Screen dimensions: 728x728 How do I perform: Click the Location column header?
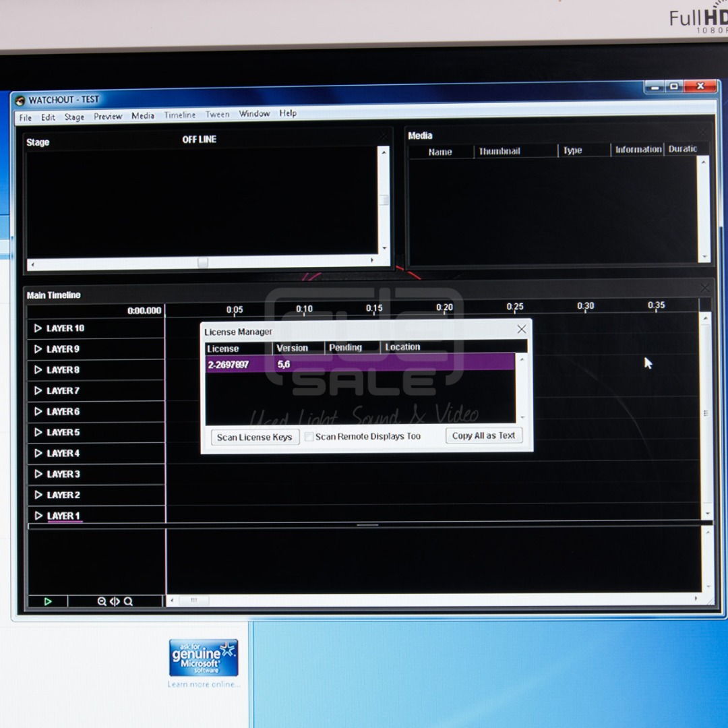(454, 346)
